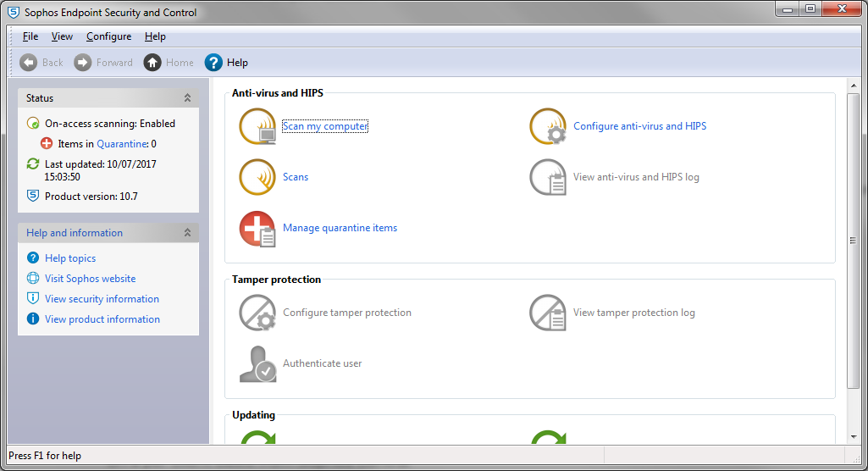This screenshot has height=471, width=868.
Task: Click the View anti-virus and HIPS log text
Action: click(636, 177)
